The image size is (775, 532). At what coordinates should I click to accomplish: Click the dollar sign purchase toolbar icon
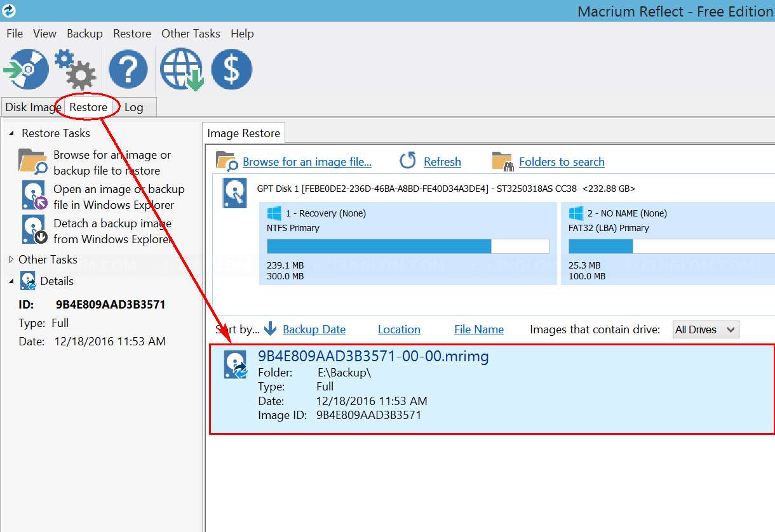tap(231, 69)
